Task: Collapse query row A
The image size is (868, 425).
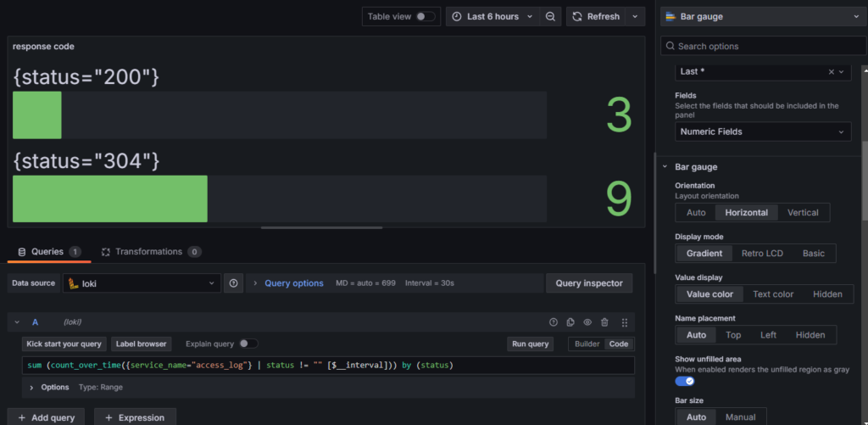Action: click(x=17, y=322)
